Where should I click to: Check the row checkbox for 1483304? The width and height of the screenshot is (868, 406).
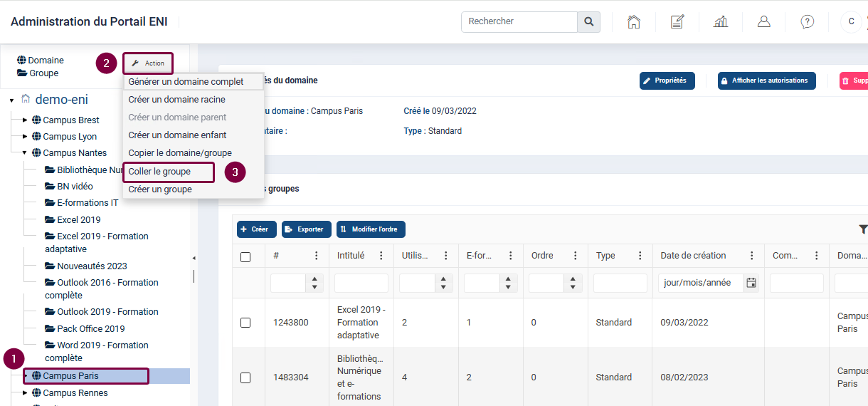coord(245,378)
